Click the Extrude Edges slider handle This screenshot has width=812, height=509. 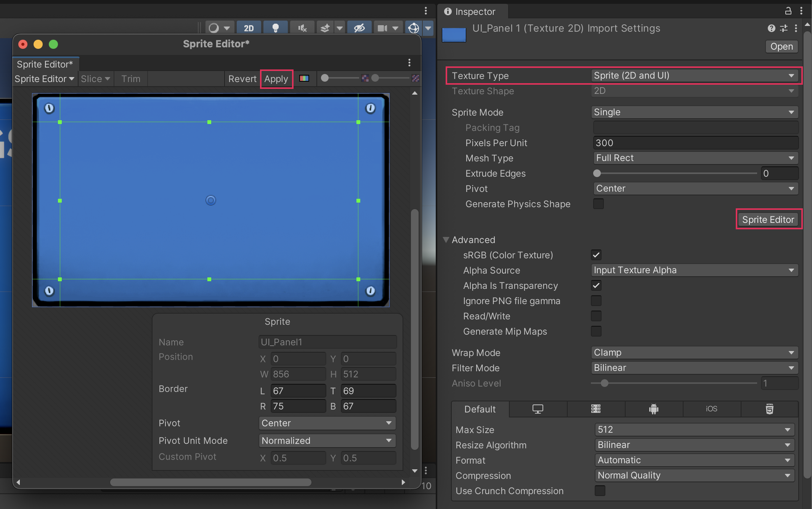click(597, 173)
